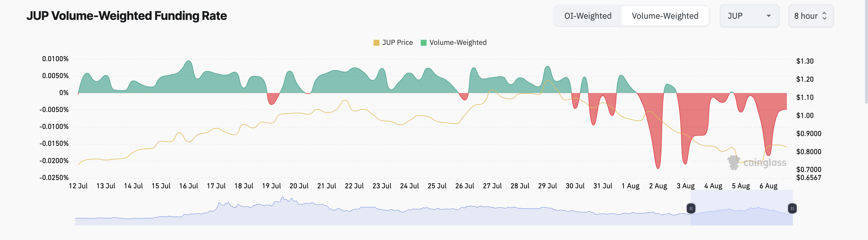Click the 3 Aug date axis label
This screenshot has height=240, width=868.
(x=685, y=186)
